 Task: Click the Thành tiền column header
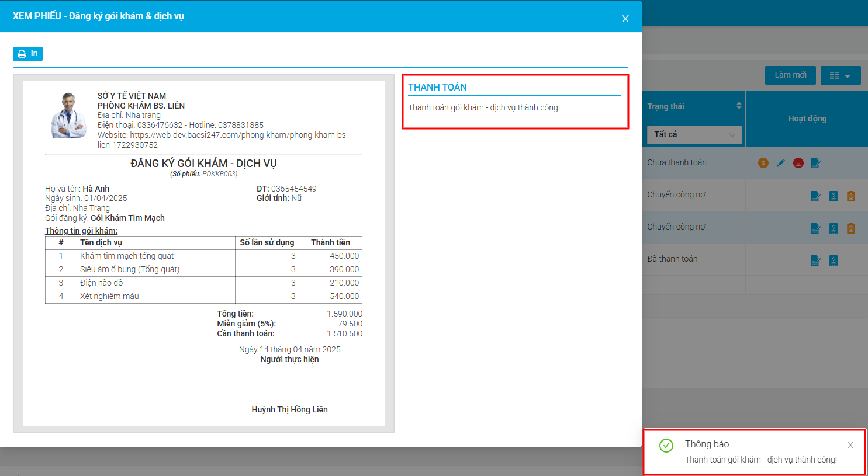[330, 242]
